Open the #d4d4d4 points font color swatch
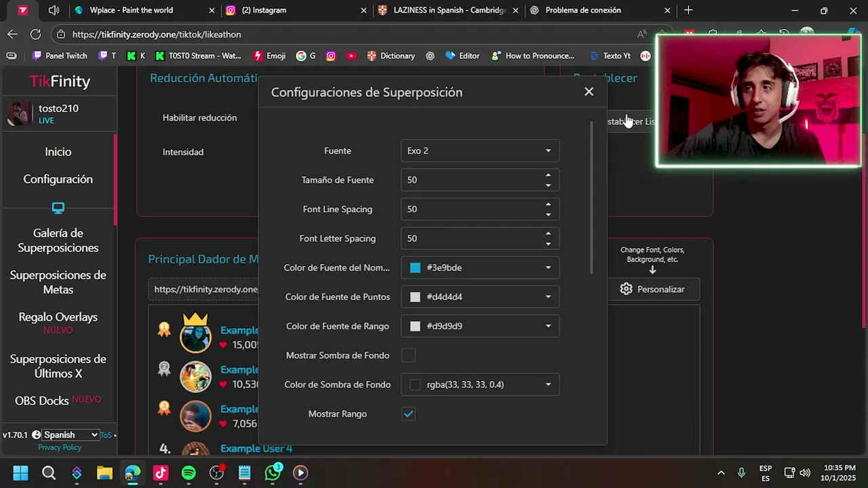Image resolution: width=868 pixels, height=488 pixels. (415, 297)
